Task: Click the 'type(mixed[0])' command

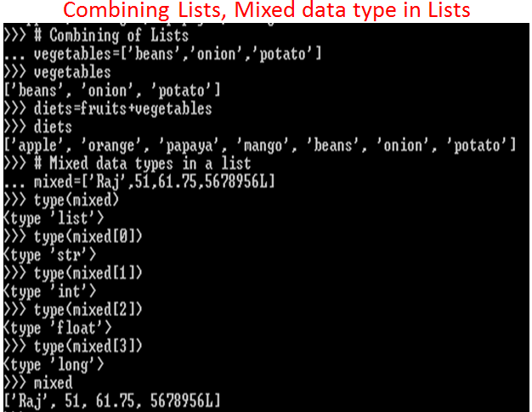Action: pyautogui.click(x=88, y=237)
